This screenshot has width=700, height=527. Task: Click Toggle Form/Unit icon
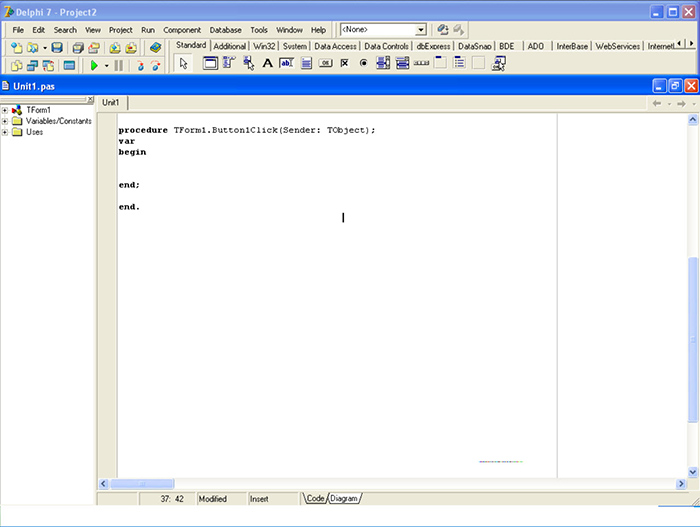[x=48, y=66]
